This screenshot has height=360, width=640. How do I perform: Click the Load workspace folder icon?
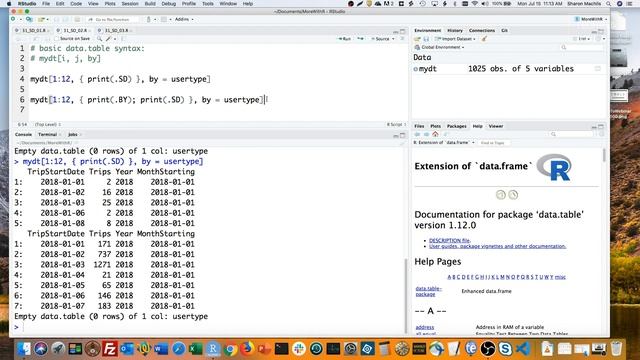(x=417, y=39)
